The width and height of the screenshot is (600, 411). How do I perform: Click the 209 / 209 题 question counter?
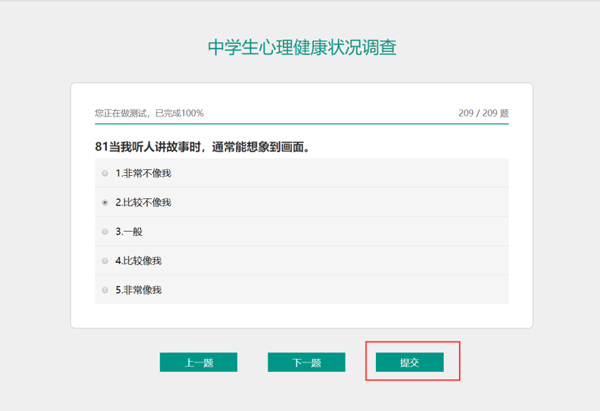click(x=483, y=113)
